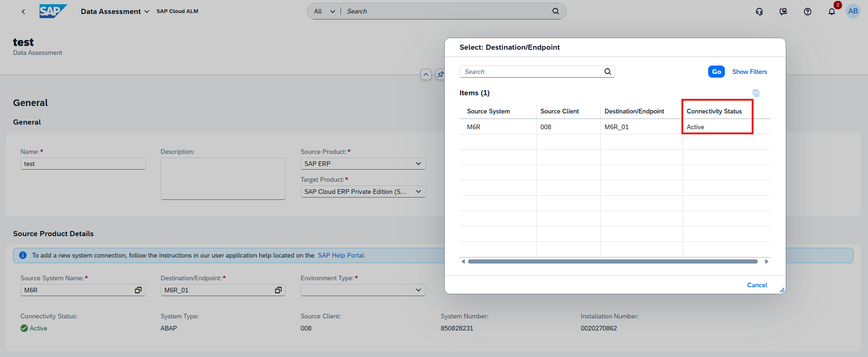This screenshot has height=357, width=868.
Task: Open value help for Source System Name
Action: [138, 290]
